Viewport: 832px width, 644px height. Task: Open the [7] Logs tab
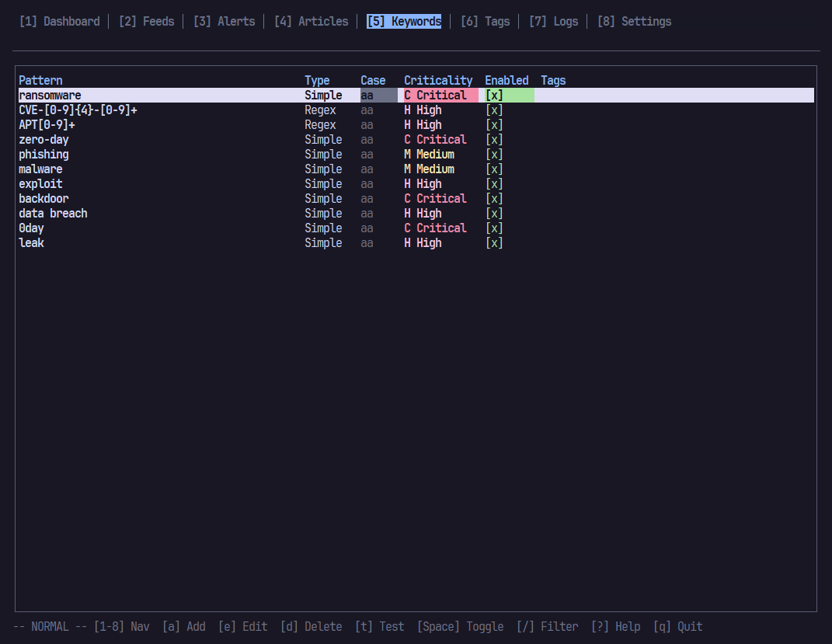coord(553,21)
